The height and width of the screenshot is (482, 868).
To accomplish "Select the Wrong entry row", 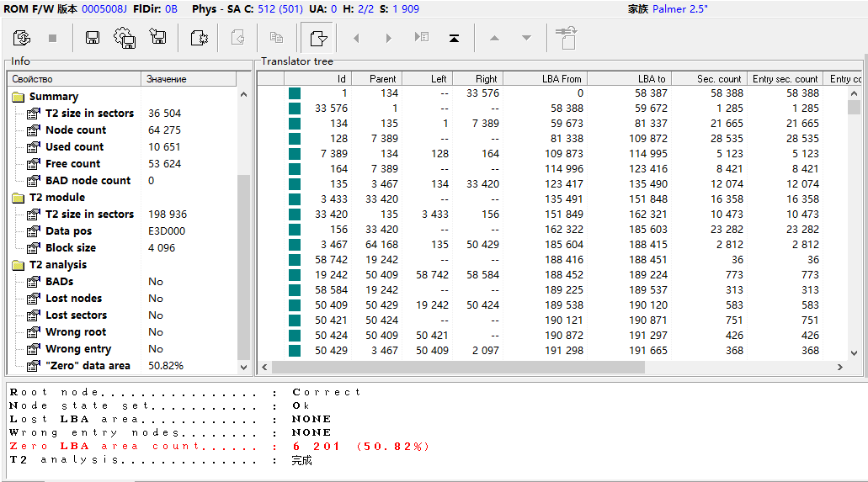I will [x=123, y=349].
